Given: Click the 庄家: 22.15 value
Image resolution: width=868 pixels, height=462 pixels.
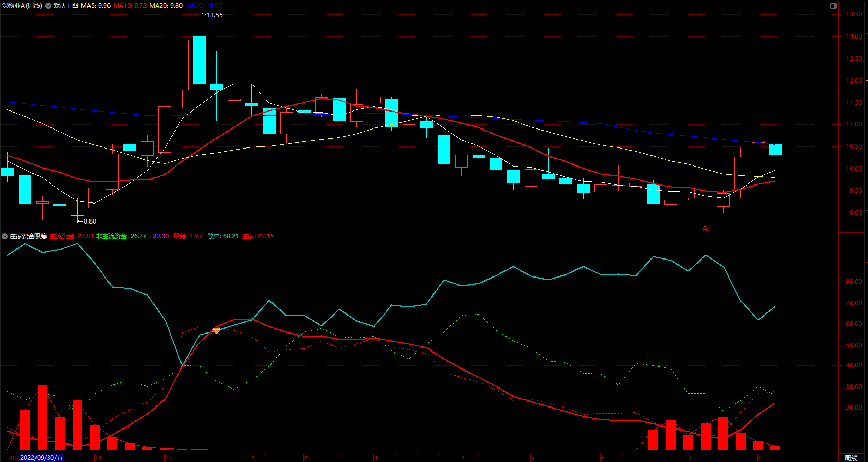Looking at the screenshot, I should pyautogui.click(x=258, y=236).
